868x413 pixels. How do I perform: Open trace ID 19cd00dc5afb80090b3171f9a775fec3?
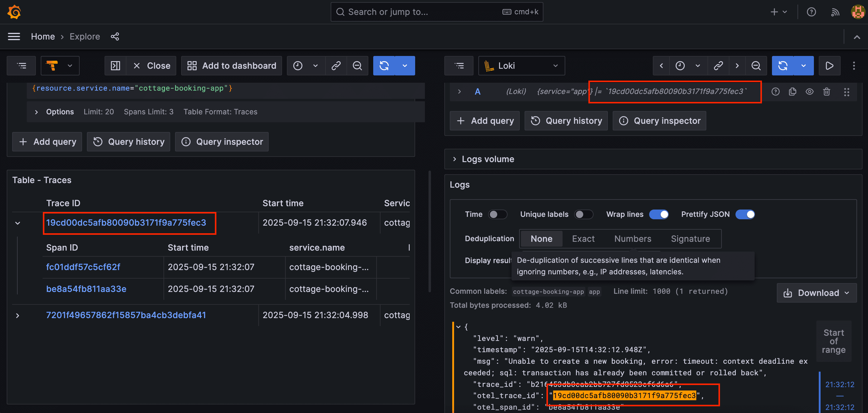126,223
